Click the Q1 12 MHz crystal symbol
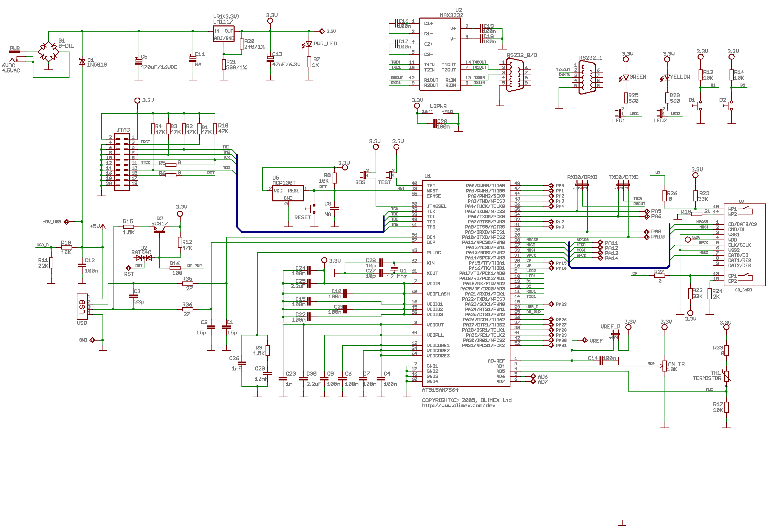The image size is (766, 532). coord(394,268)
